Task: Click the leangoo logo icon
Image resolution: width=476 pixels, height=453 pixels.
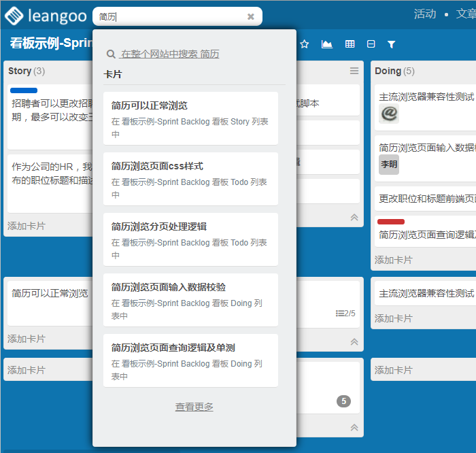Action: pyautogui.click(x=13, y=15)
